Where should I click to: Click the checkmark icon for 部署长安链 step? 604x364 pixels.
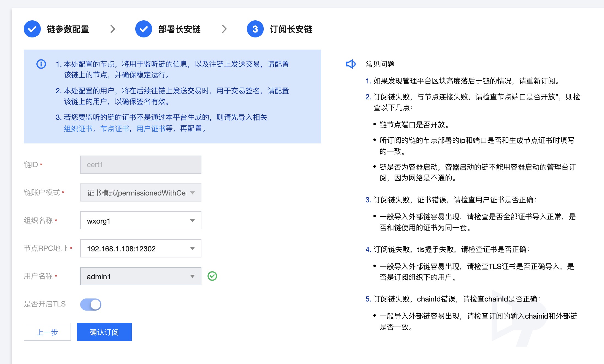point(144,29)
